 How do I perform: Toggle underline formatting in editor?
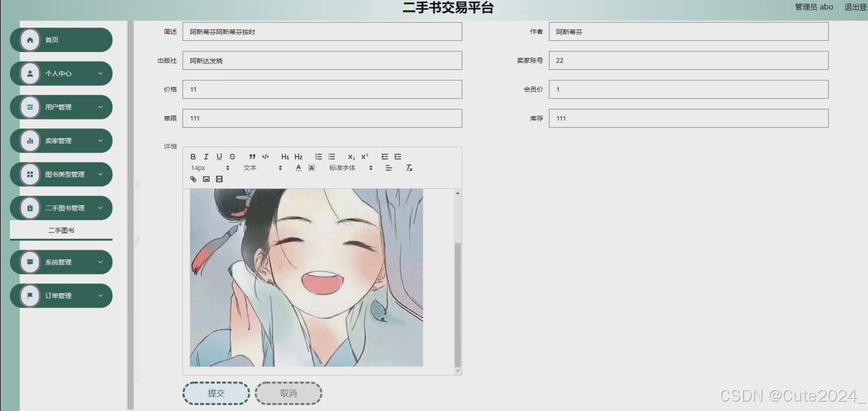pyautogui.click(x=219, y=157)
